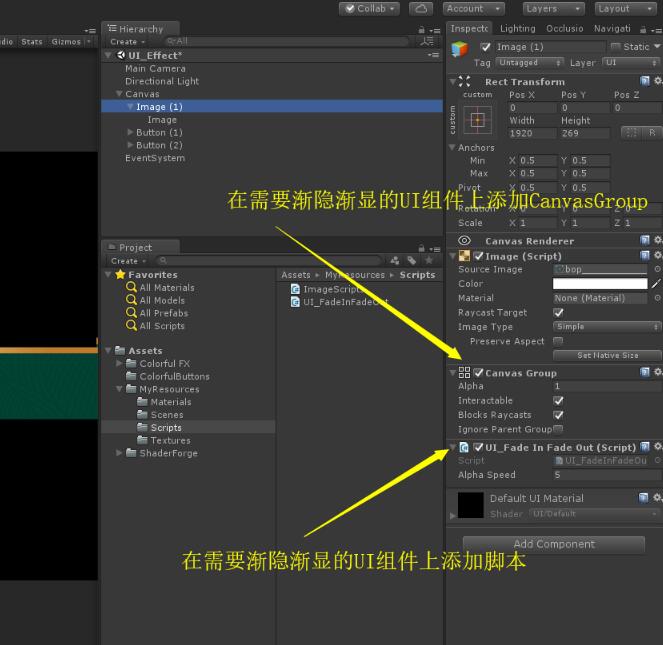The height and width of the screenshot is (645, 663).
Task: Open the Source Image object picker circle
Action: [x=658, y=269]
